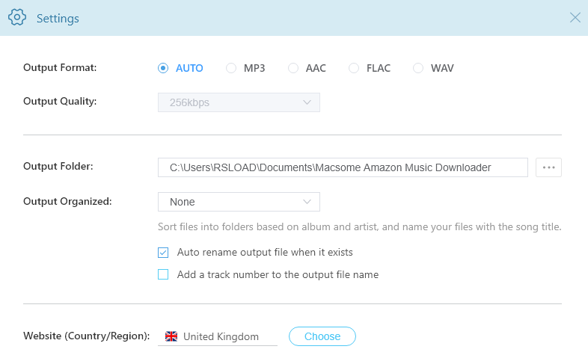
Task: Click the Choose country button
Action: coord(322,336)
